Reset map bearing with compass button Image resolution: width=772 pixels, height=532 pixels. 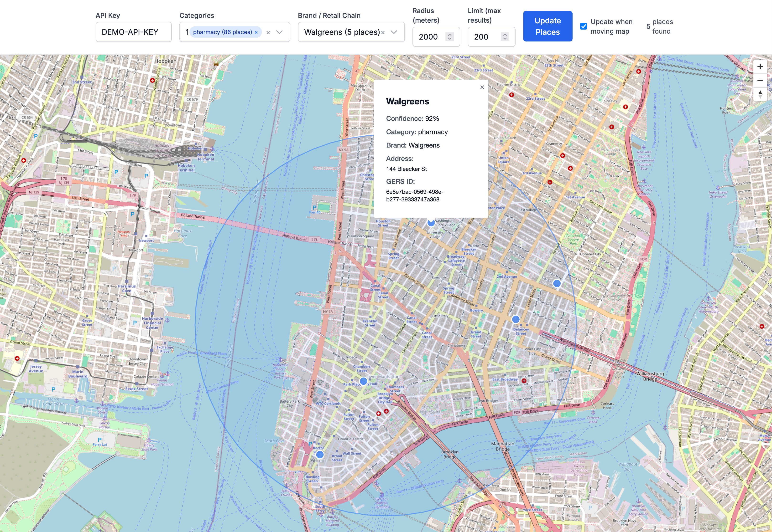coord(760,94)
